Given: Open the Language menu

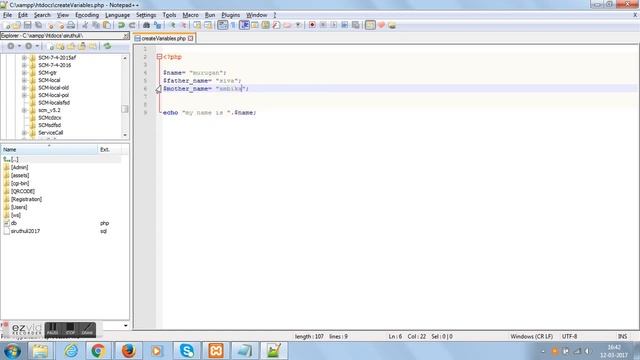Looking at the screenshot, I should click(117, 15).
